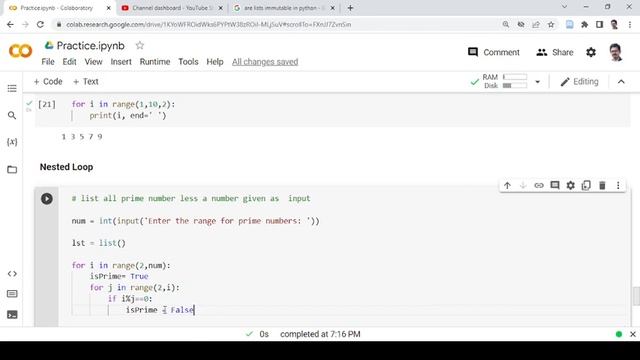Open the Insert menu
640x360 pixels.
click(x=121, y=62)
